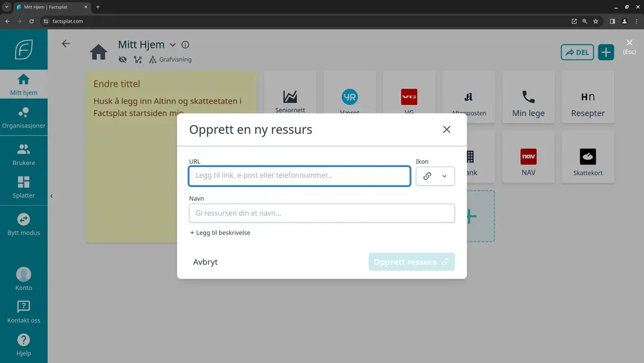Open Splatter from sidebar
The image size is (644, 363).
coord(24,187)
